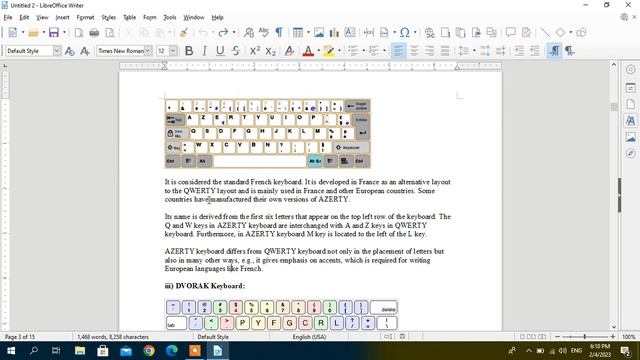Click the Undo arrow icon
Viewport: 640px width, 360px height.
[x=203, y=32]
